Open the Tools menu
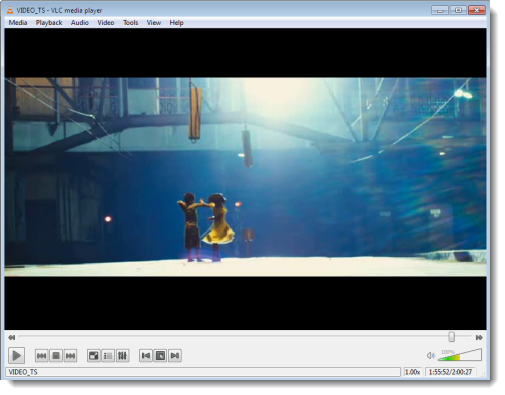Image resolution: width=505 pixels, height=395 pixels. 130,23
